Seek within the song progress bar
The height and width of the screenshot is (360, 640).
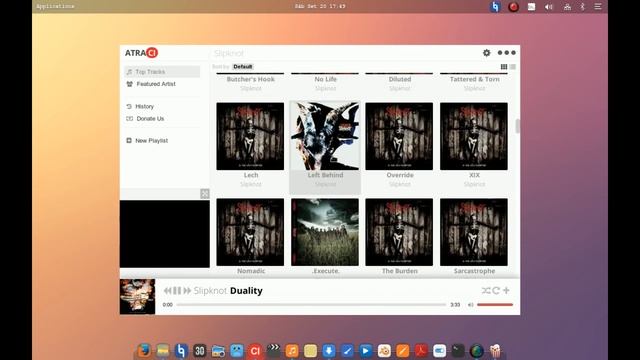click(x=311, y=304)
